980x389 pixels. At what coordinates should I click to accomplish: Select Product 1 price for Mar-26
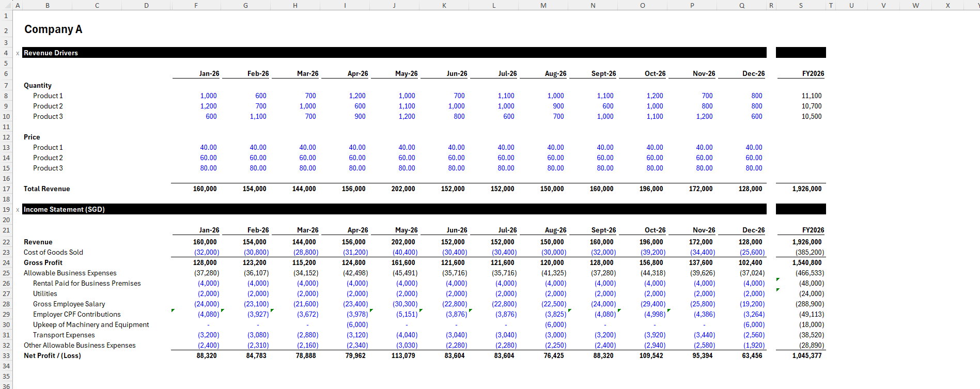(307, 147)
